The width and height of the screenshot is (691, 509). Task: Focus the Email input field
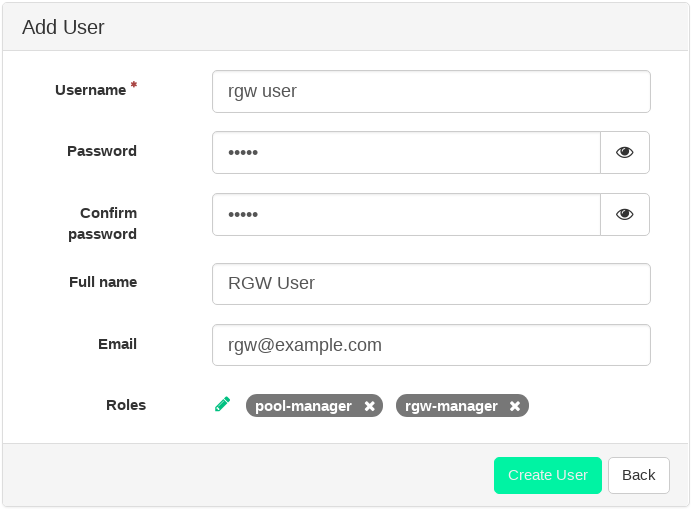point(431,345)
